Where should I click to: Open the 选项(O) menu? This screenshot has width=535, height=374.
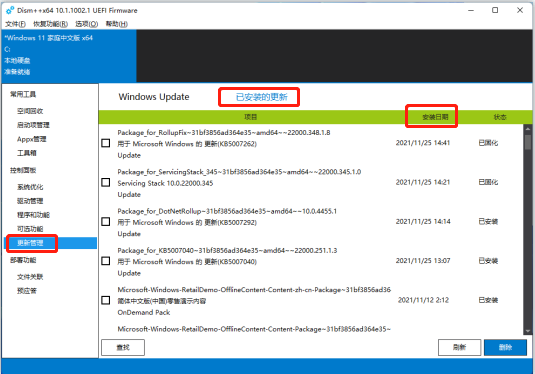point(87,24)
